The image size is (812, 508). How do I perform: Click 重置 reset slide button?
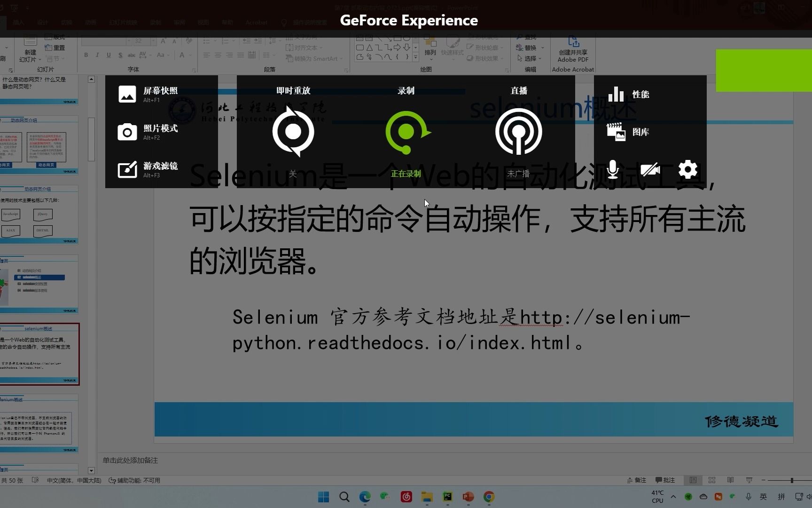click(x=55, y=48)
